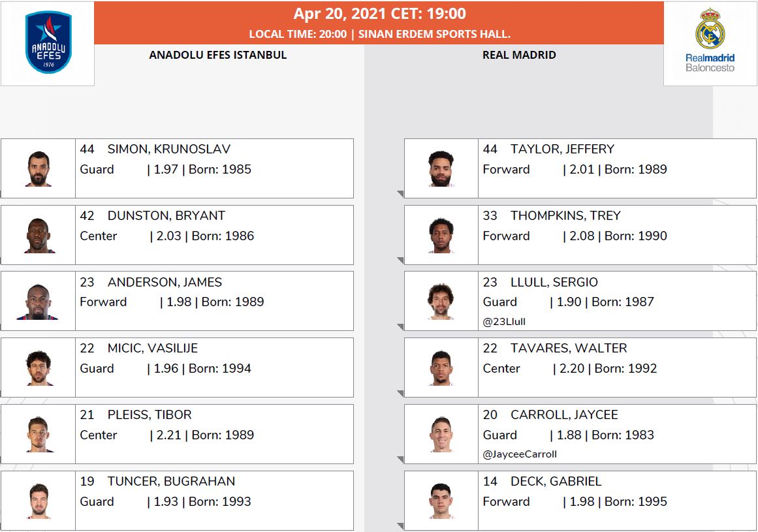This screenshot has width=758, height=532.
Task: Open the @JayceeCarroll Twitter handle link
Action: point(520,454)
